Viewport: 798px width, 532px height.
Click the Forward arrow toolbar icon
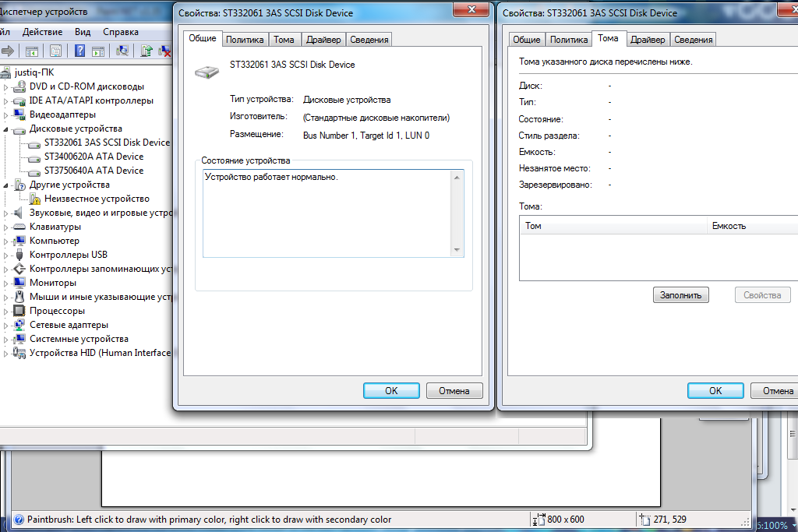[x=8, y=51]
